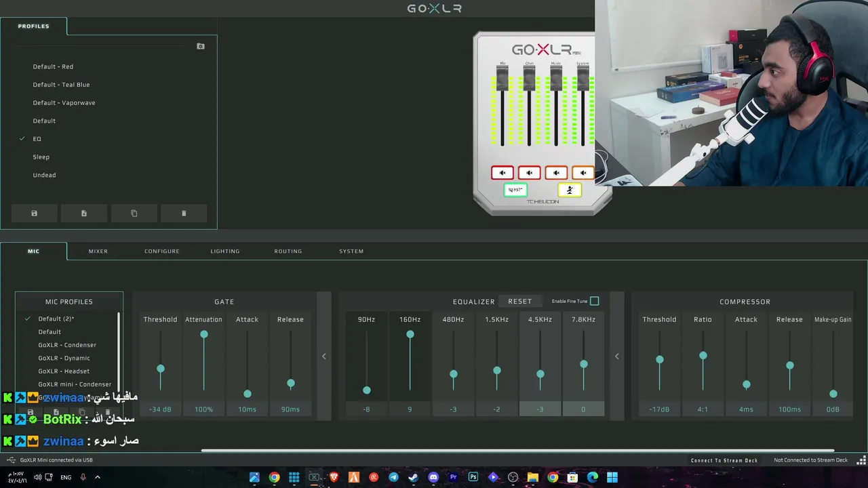
Task: Select the 'Default - Teal Blue' profile
Action: (61, 85)
